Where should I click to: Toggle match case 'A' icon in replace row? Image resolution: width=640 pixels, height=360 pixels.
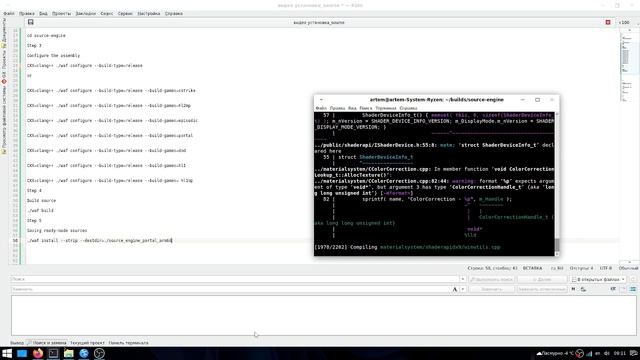(x=455, y=289)
